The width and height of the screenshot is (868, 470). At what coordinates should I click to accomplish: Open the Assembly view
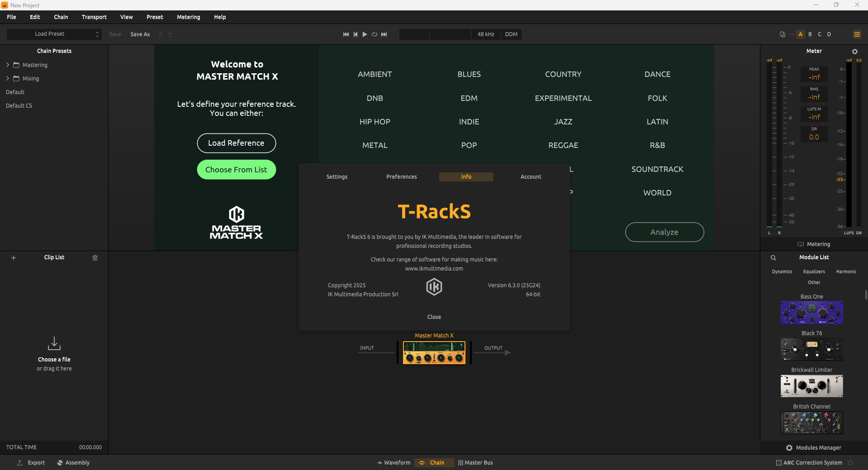73,463
